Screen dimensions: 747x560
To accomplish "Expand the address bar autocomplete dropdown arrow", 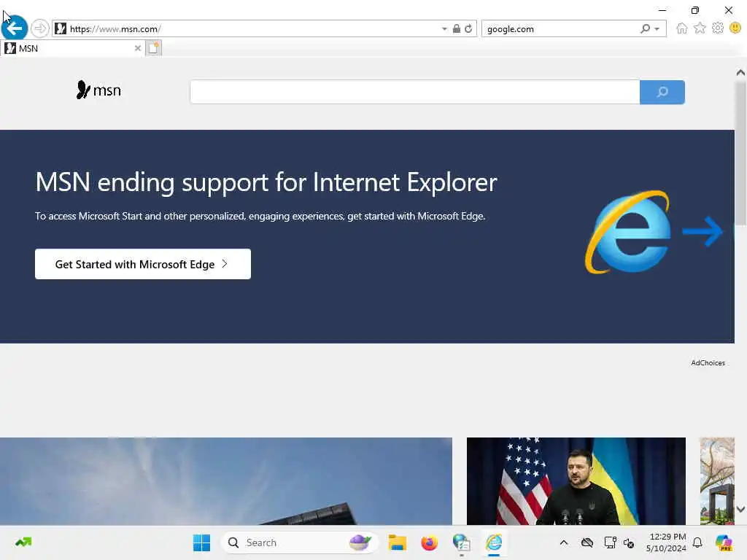I will (x=444, y=29).
